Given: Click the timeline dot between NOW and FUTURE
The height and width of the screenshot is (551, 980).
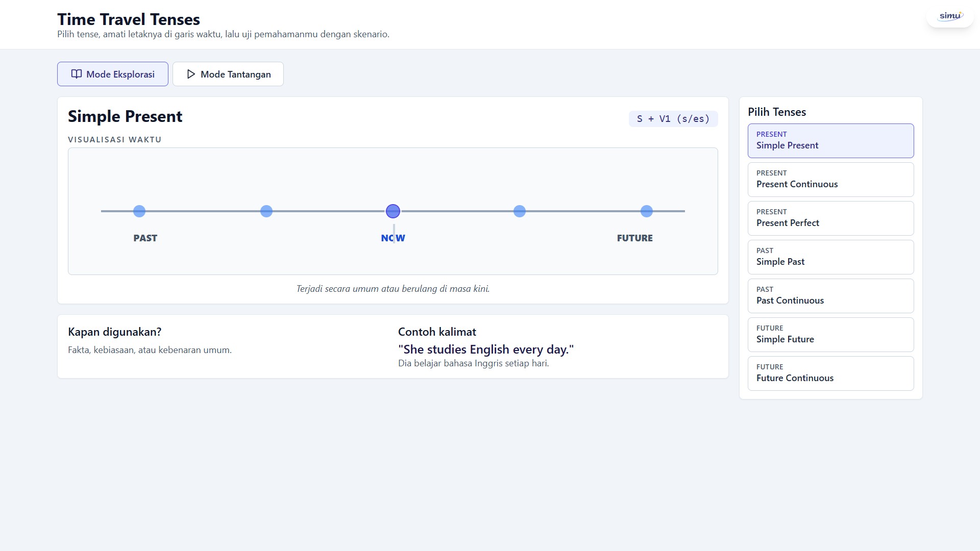Looking at the screenshot, I should click(x=520, y=211).
